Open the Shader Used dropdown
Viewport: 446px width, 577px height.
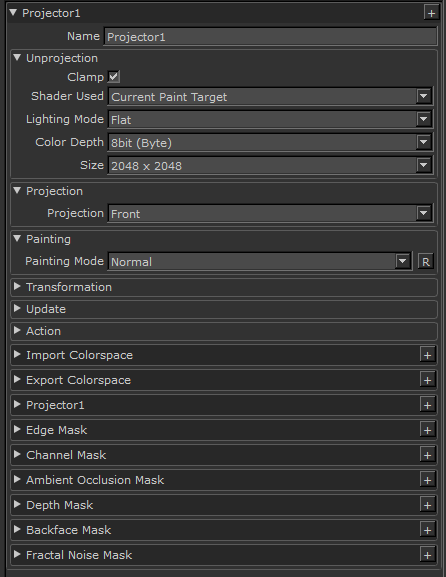pos(270,97)
